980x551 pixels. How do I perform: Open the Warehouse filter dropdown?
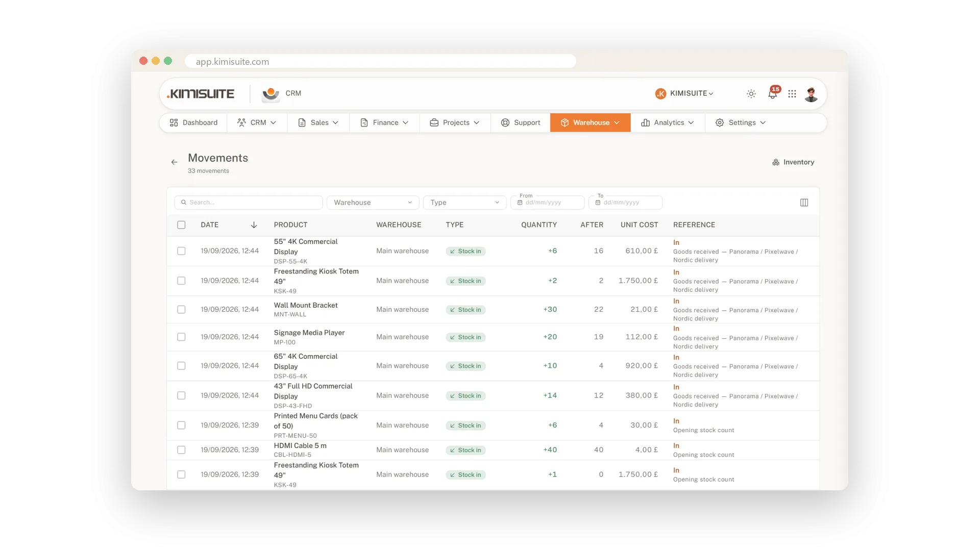373,203
